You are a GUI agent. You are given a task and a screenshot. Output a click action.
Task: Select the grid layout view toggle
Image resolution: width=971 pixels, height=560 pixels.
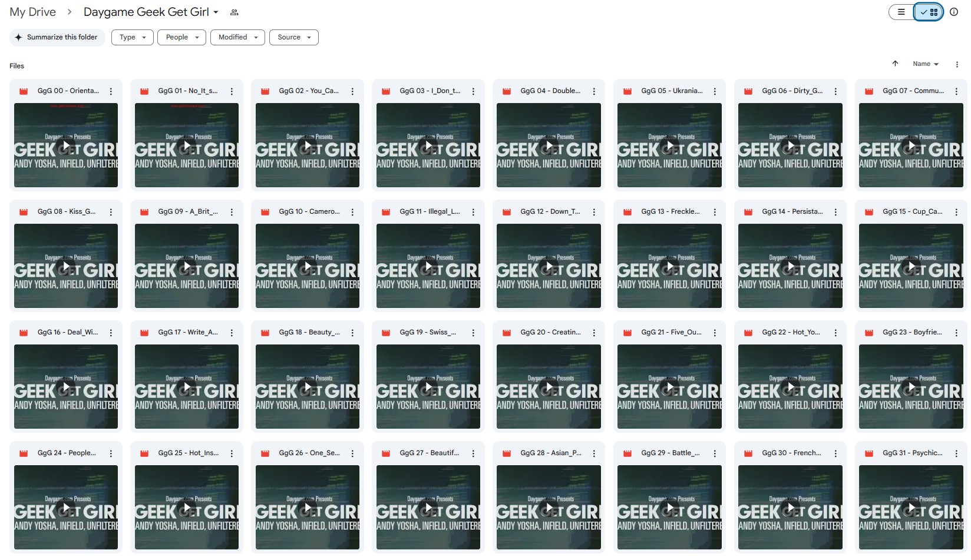pyautogui.click(x=929, y=12)
